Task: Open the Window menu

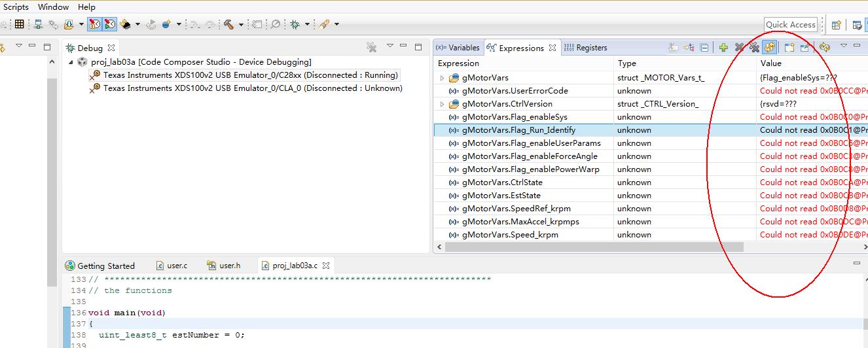Action: [x=53, y=7]
